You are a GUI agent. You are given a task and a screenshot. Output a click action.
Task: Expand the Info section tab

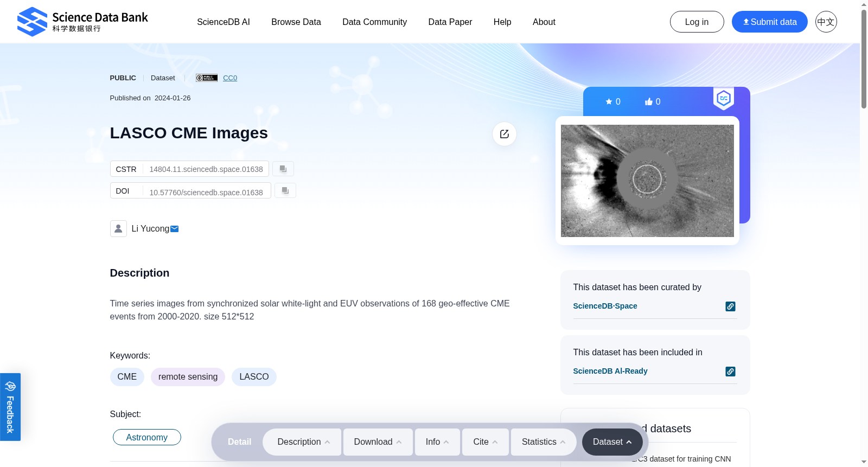(x=437, y=442)
